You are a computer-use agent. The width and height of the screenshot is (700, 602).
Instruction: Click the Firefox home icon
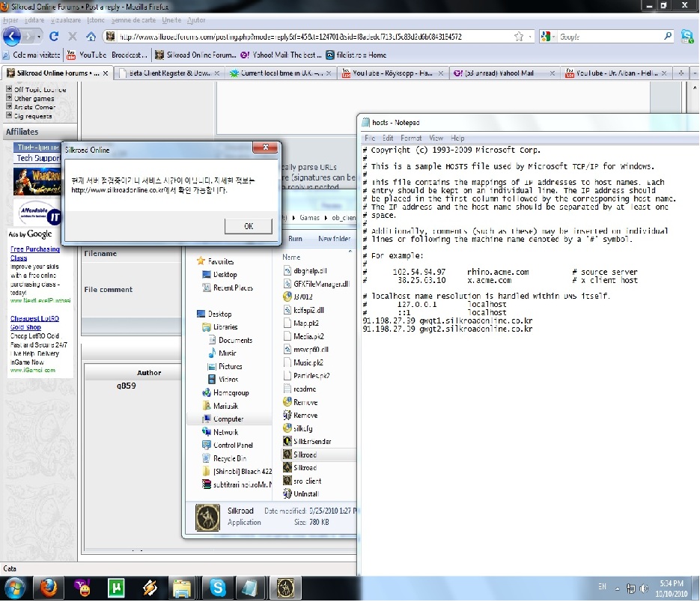pos(91,36)
